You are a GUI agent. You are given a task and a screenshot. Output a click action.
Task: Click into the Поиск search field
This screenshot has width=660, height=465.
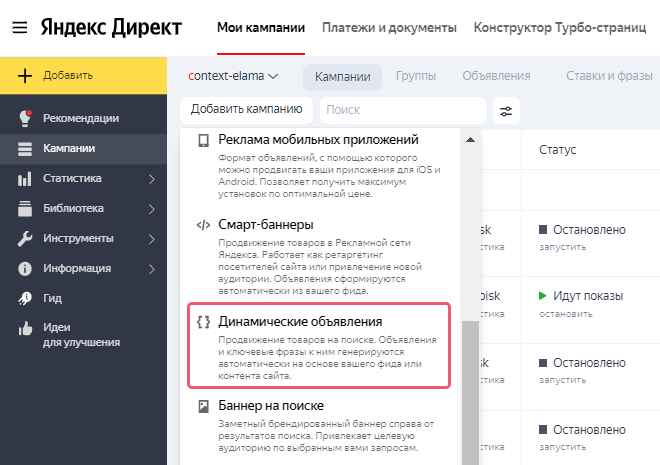coord(403,110)
